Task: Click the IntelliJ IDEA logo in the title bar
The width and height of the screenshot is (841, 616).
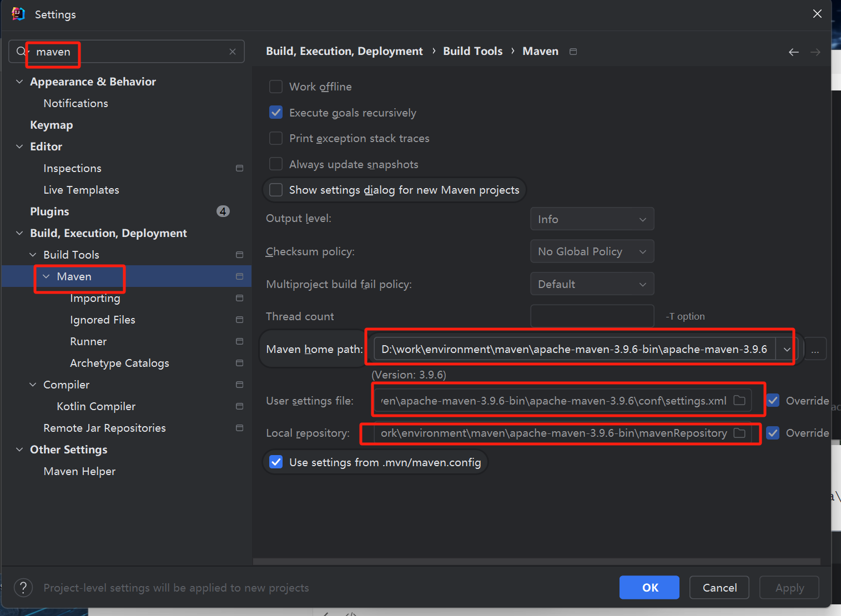Action: 18,14
